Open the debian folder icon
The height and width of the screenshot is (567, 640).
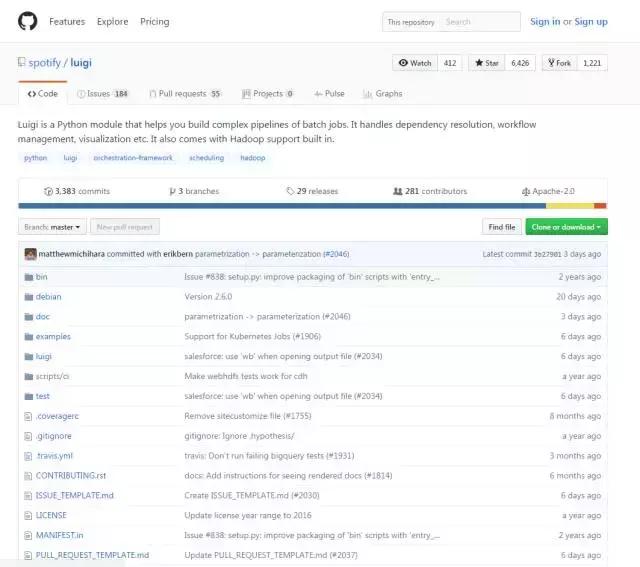[x=29, y=297]
